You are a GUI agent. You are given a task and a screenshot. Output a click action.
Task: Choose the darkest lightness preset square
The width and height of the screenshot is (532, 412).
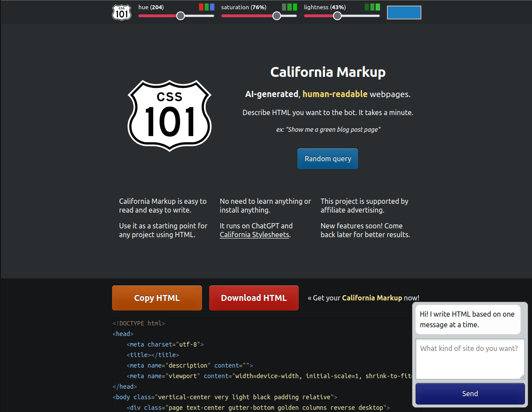click(x=367, y=7)
